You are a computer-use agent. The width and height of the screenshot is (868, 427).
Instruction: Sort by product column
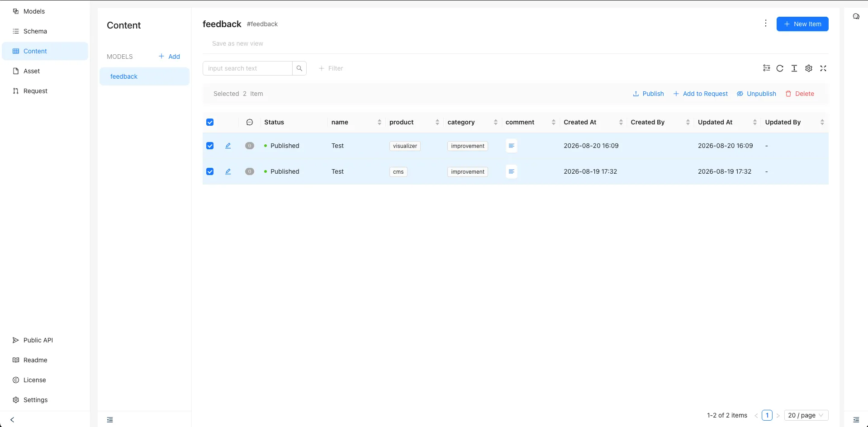437,122
